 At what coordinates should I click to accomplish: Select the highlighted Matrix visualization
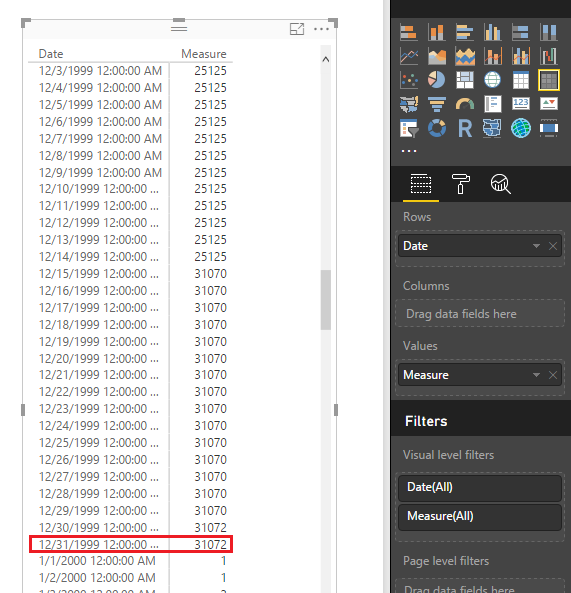[x=548, y=80]
